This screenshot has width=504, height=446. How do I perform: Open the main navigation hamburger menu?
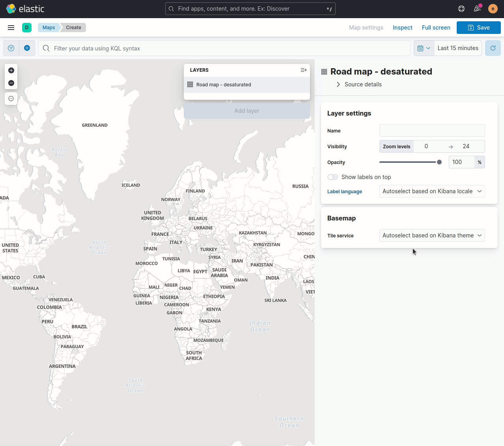point(11,27)
